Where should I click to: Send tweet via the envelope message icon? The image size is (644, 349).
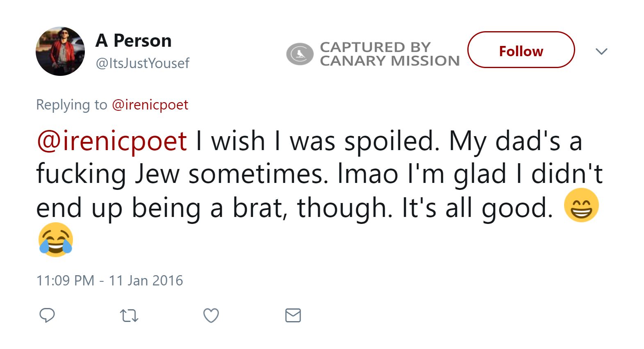293,315
